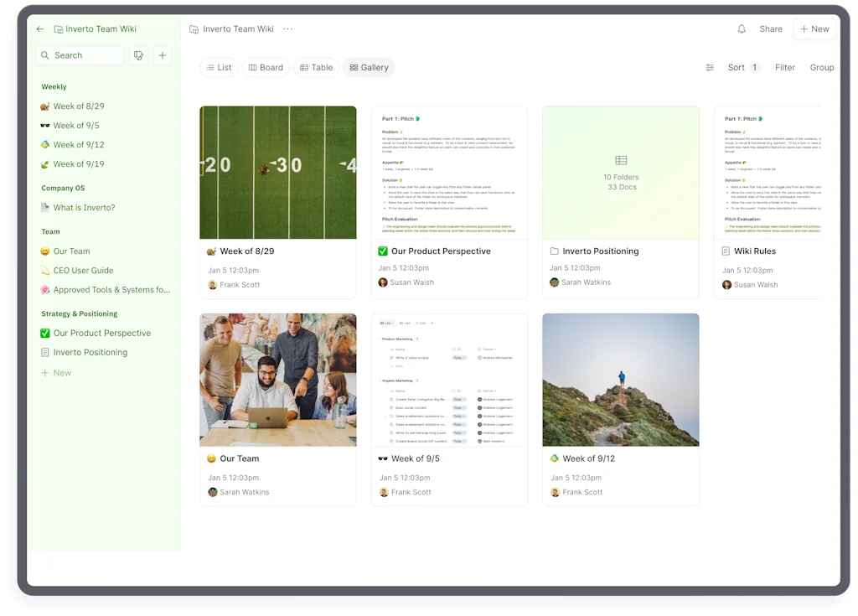The height and width of the screenshot is (616, 858).
Task: Click the three-dot menu beside Inverto Team Wiki
Action: tap(288, 29)
